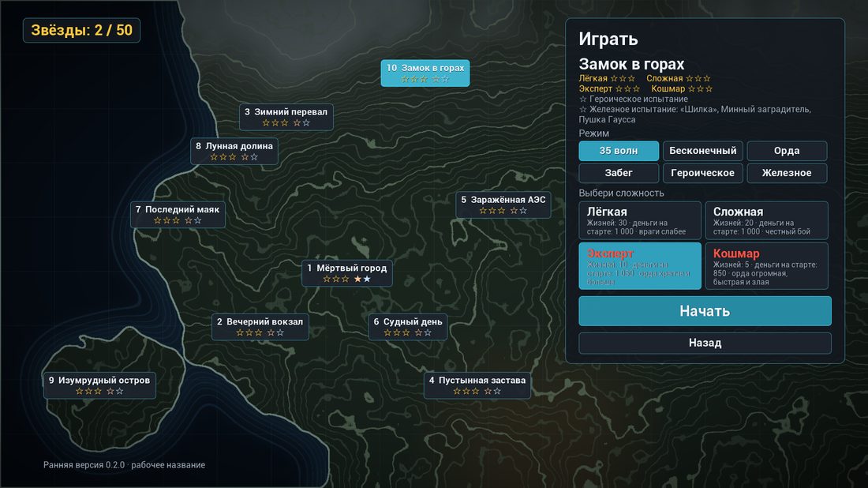This screenshot has height=488, width=868.
Task: Open the Мёртвый город level marker
Action: click(347, 273)
